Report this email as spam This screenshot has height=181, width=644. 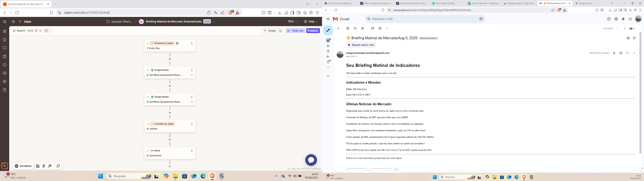(x=355, y=28)
